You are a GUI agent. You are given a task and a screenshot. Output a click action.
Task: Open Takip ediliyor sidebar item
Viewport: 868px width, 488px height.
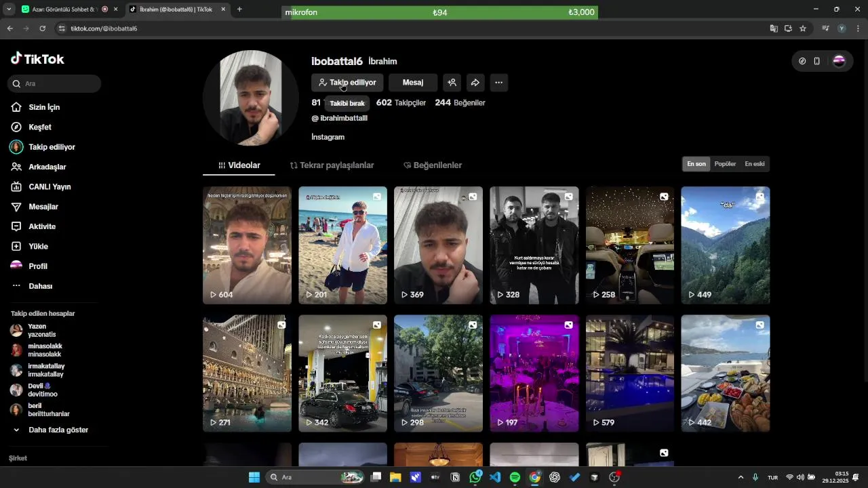pos(52,147)
